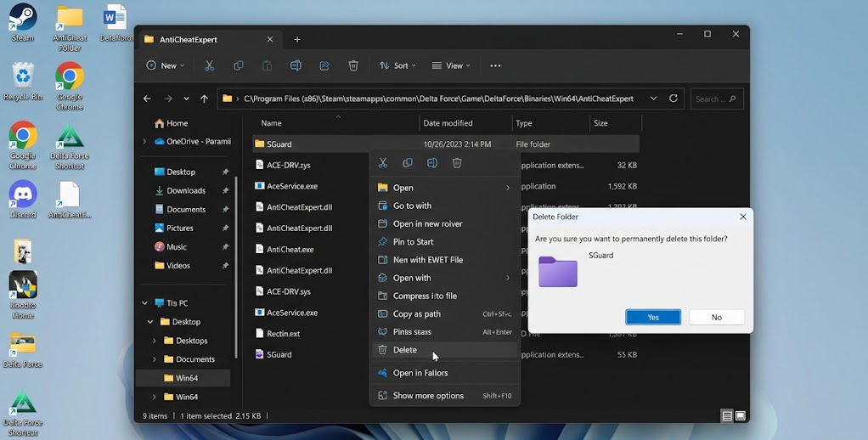Sort by the Type column header
868x440 pixels.
(x=551, y=123)
